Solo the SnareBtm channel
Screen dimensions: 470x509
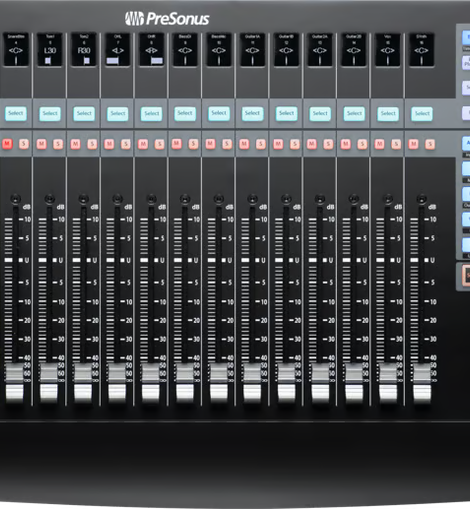[24, 144]
